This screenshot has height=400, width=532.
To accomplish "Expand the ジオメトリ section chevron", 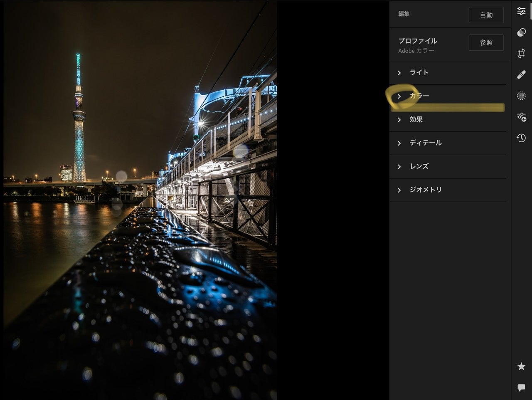I will point(399,190).
